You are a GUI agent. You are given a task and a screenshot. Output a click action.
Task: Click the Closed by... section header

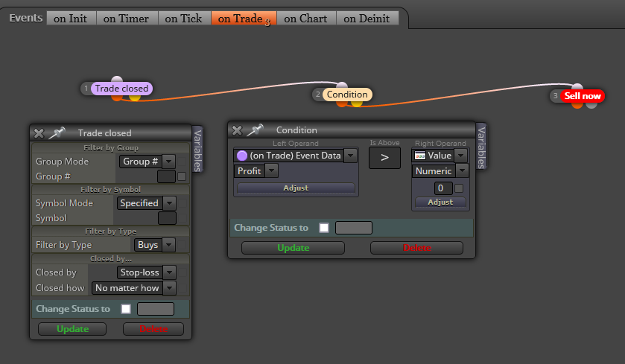coord(111,259)
